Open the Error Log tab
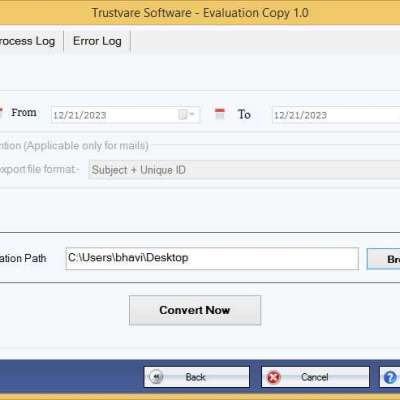The width and height of the screenshot is (400, 400). (x=97, y=41)
